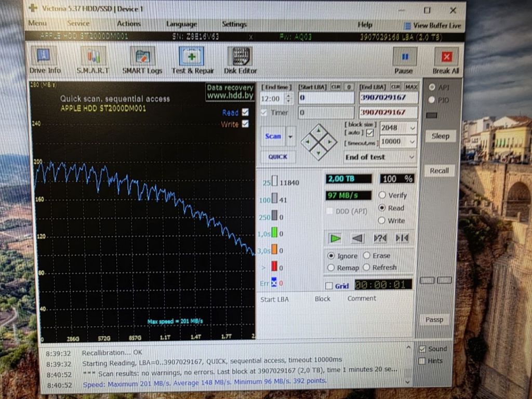
Task: Open the S.M.A.R.T tab icon
Action: click(x=93, y=60)
